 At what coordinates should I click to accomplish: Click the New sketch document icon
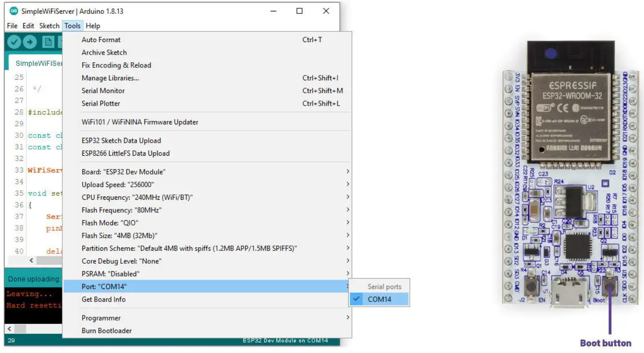click(x=48, y=43)
